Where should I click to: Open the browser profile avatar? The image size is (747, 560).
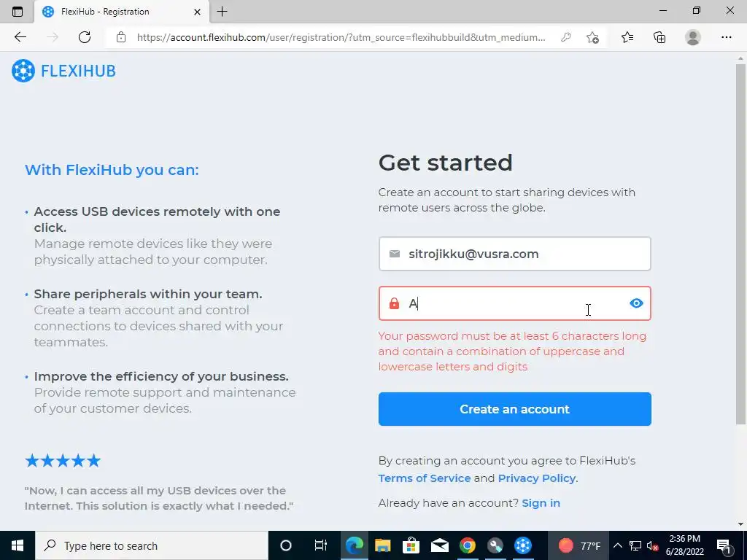(693, 37)
